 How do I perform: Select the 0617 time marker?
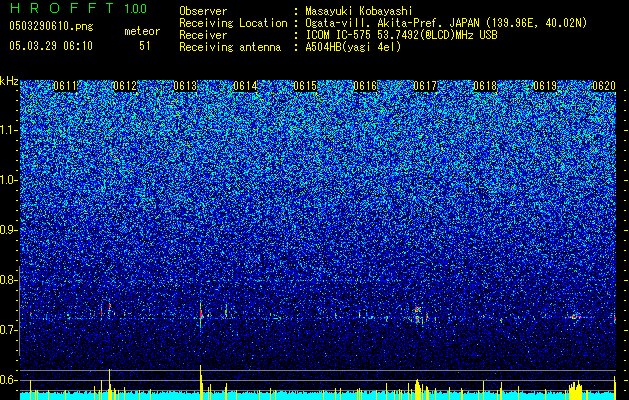click(425, 86)
